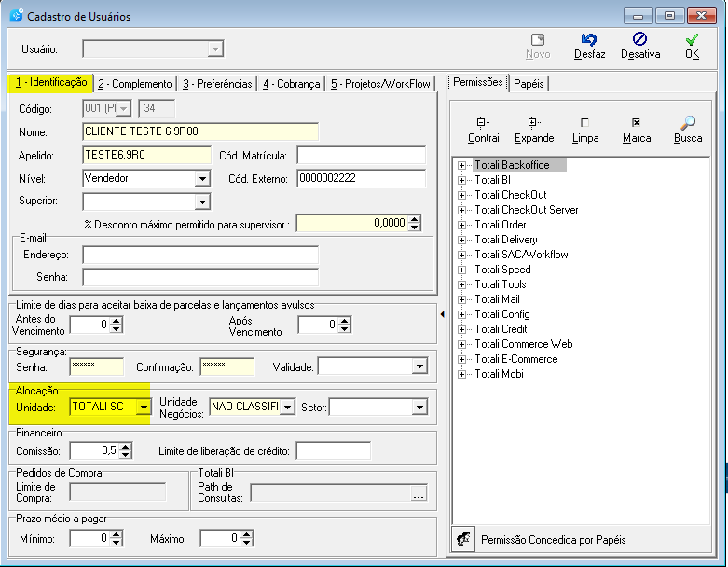728x567 pixels.
Task: Decrease Após Vencimento days
Action: click(345, 329)
